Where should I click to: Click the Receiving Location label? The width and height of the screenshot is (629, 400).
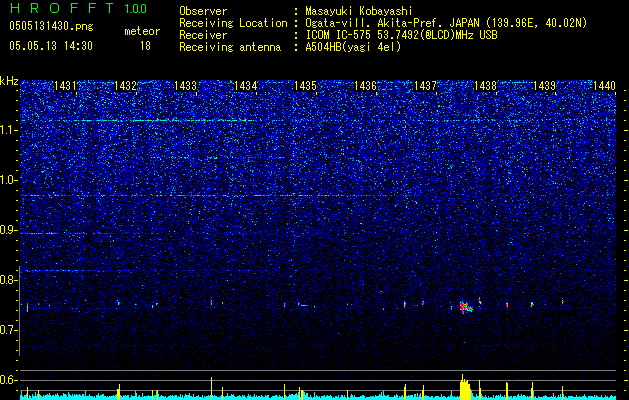pyautogui.click(x=233, y=24)
